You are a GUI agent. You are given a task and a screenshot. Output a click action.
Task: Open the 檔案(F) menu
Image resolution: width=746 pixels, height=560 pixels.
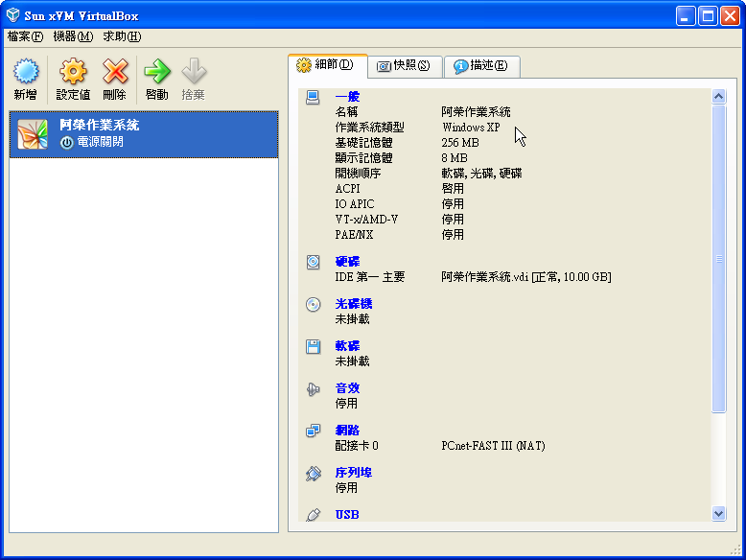25,36
